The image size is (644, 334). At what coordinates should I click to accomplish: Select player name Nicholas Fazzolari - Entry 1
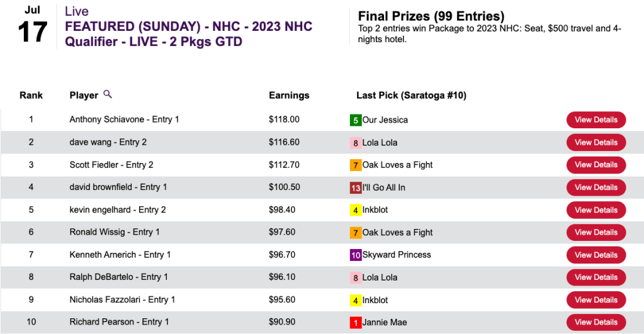[x=122, y=299]
